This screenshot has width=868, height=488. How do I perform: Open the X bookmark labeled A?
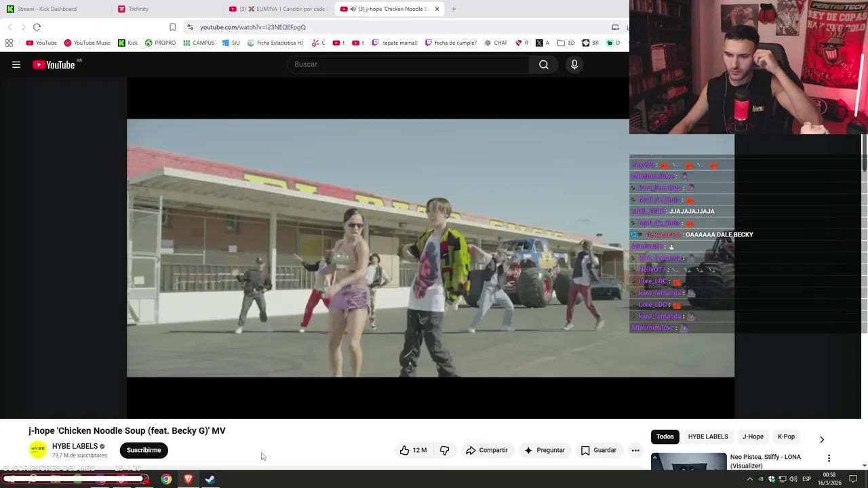pos(542,43)
